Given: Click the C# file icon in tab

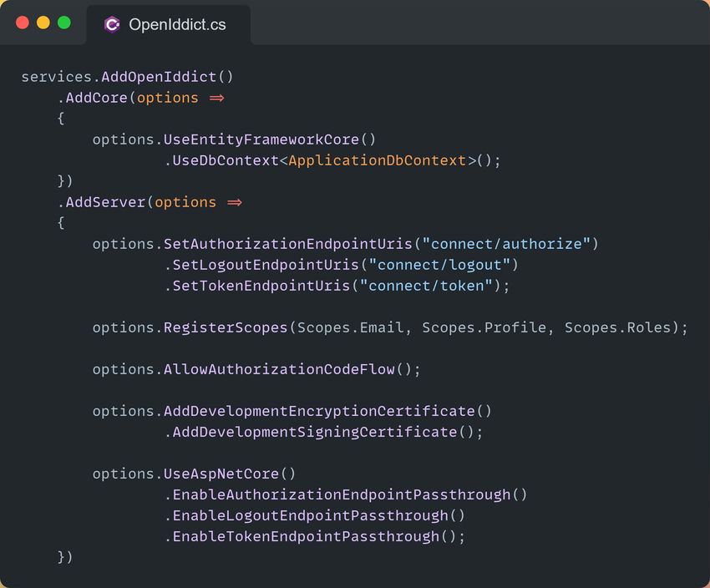Looking at the screenshot, I should (x=112, y=24).
